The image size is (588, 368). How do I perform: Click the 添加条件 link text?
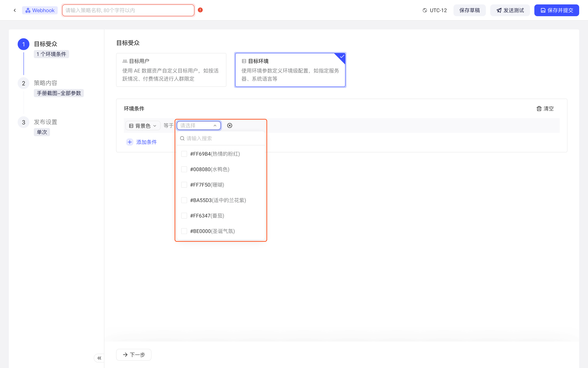coord(146,142)
